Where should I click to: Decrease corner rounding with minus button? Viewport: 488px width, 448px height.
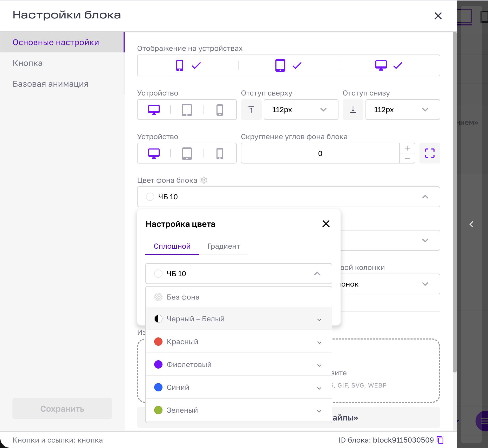click(407, 158)
